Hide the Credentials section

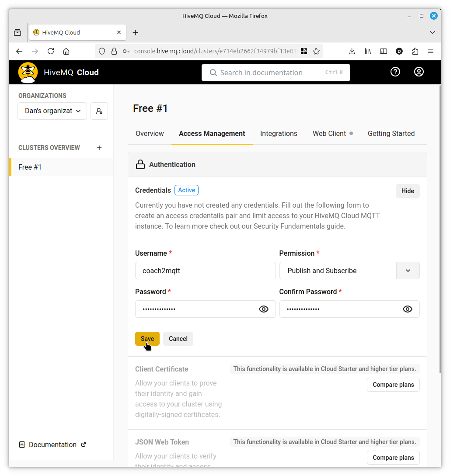(408, 191)
